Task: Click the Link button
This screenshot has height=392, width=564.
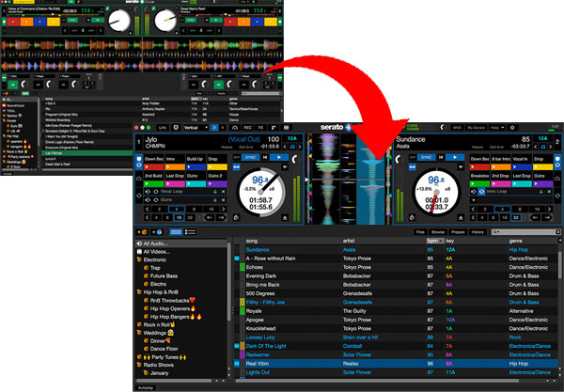Action: 163,128
